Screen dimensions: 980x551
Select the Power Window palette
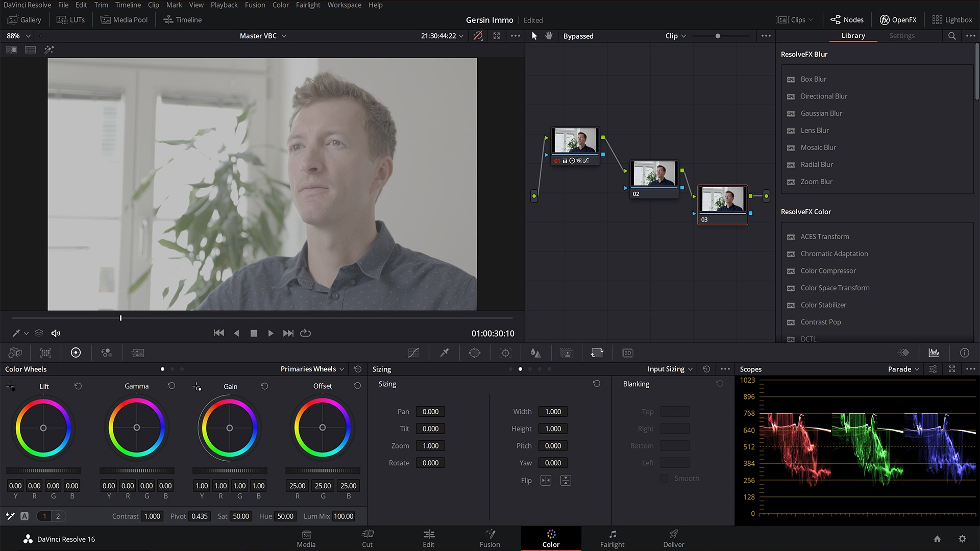[474, 353]
